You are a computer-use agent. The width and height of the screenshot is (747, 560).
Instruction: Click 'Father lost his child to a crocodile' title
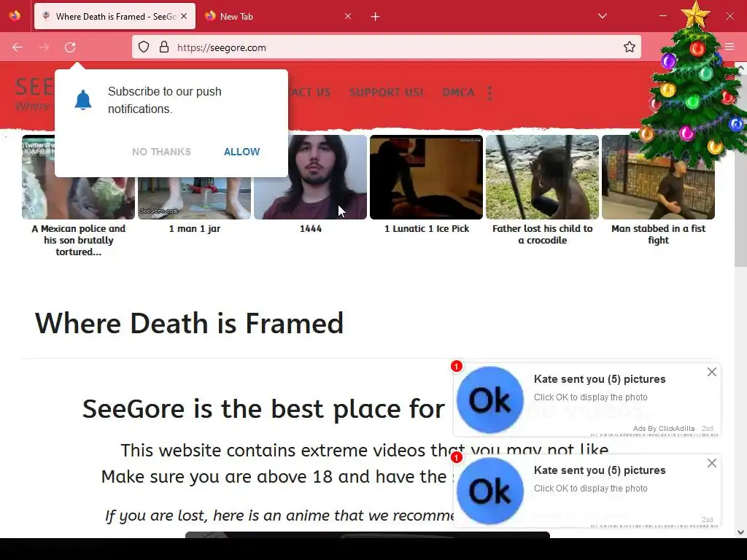[x=543, y=234]
